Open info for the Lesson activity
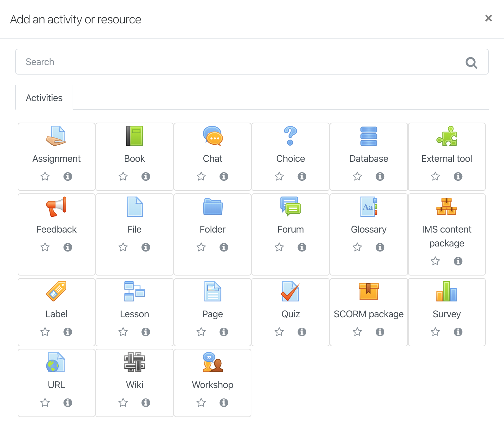Image resolution: width=504 pixels, height=443 pixels. (x=146, y=332)
